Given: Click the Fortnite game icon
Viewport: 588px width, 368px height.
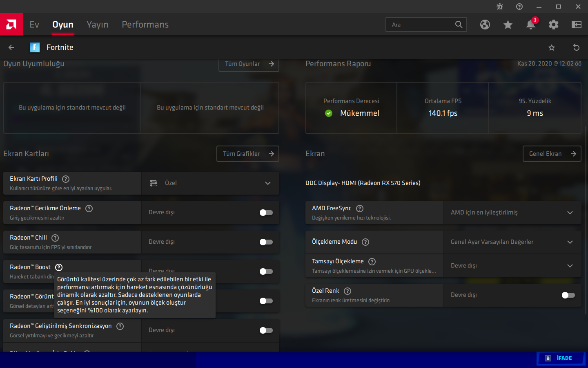Looking at the screenshot, I should click(x=35, y=47).
